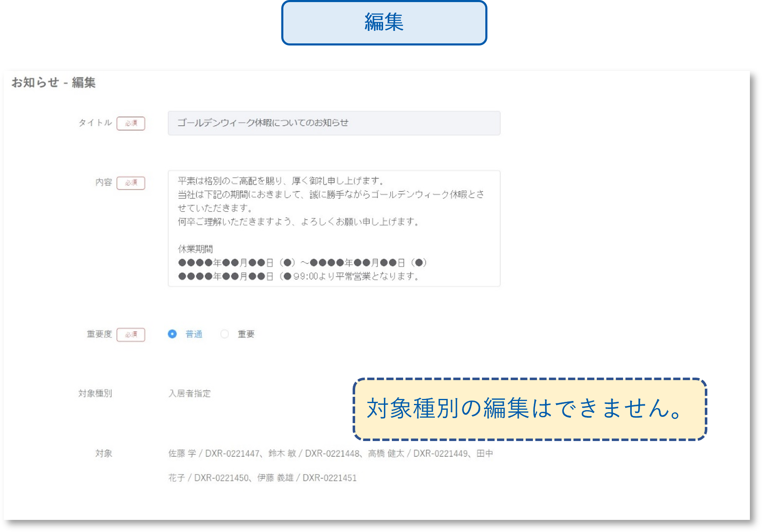Image resolution: width=762 pixels, height=532 pixels.
Task: Click the 必須 badge next to 内容
Action: point(131,183)
